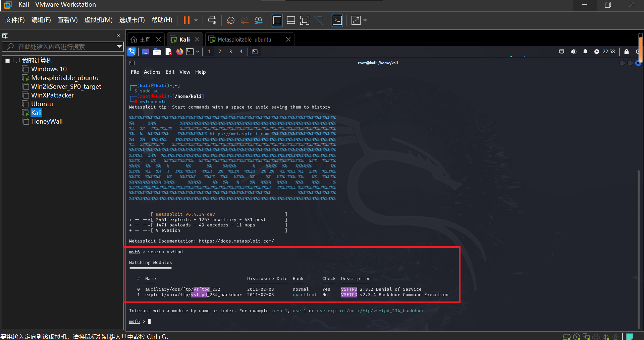Select Metasploitable_ubuntu in the library tree
Viewport: 644px width, 340px height.
[x=65, y=78]
